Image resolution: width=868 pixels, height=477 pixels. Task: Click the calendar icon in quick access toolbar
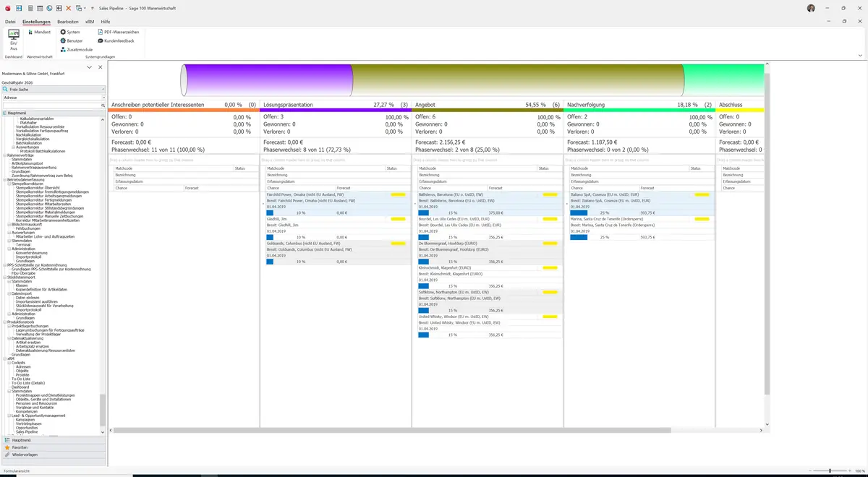39,8
